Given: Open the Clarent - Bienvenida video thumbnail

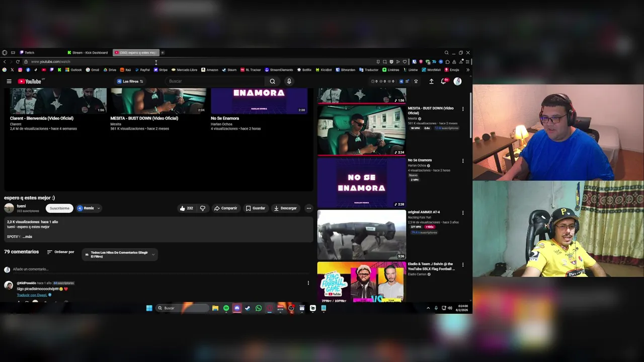Looking at the screenshot, I should pyautogui.click(x=58, y=101).
